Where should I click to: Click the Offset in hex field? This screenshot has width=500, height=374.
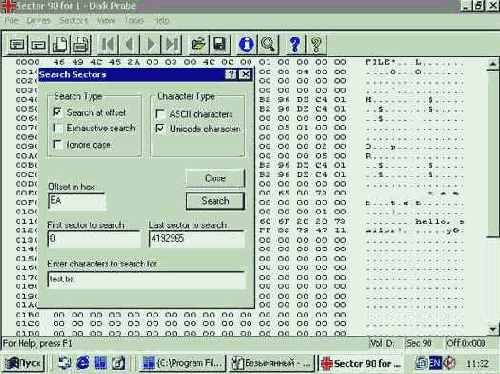tap(77, 201)
